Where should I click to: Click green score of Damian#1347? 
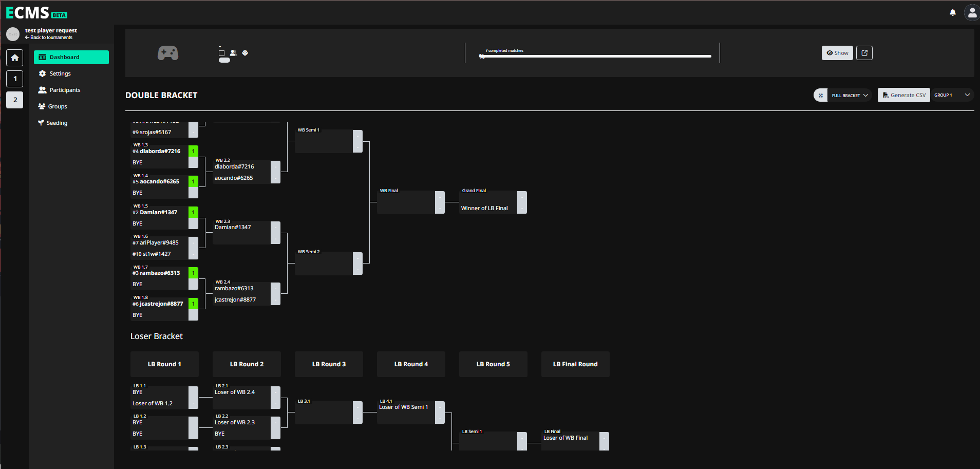(x=193, y=212)
